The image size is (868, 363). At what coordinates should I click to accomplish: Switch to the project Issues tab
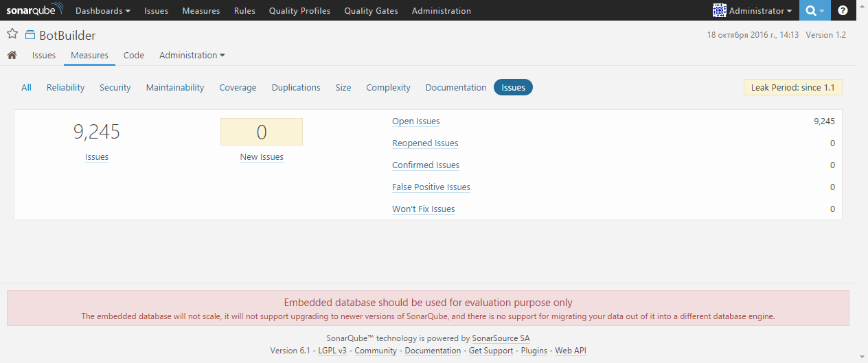[x=44, y=56]
